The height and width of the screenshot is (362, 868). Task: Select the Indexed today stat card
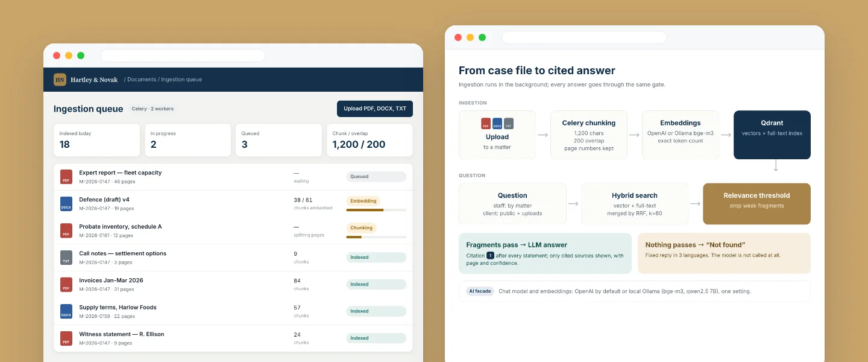click(97, 140)
